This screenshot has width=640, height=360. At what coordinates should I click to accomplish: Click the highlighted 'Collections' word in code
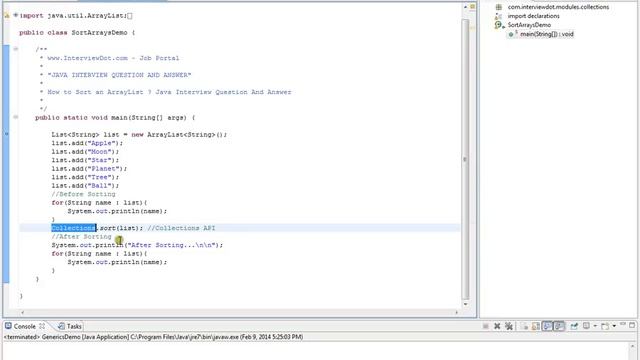click(x=74, y=228)
